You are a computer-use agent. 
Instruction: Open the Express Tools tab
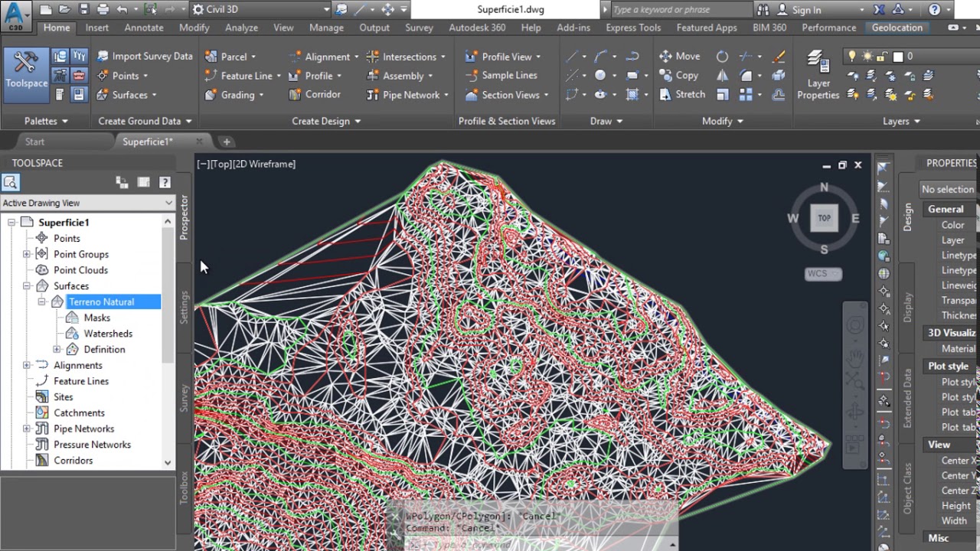point(633,28)
